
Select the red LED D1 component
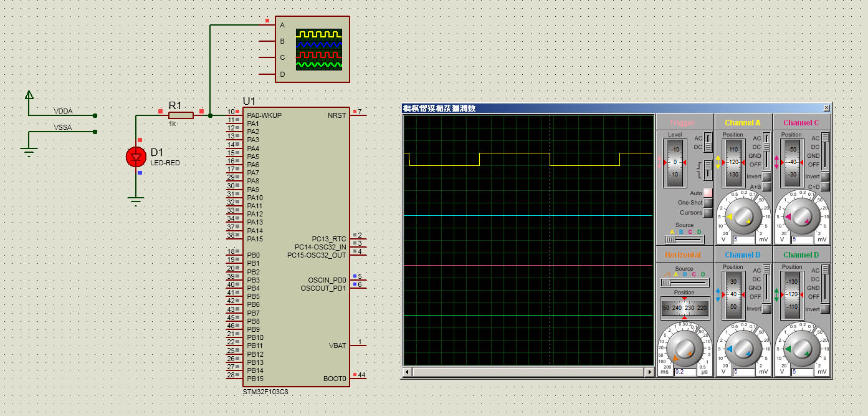click(136, 157)
